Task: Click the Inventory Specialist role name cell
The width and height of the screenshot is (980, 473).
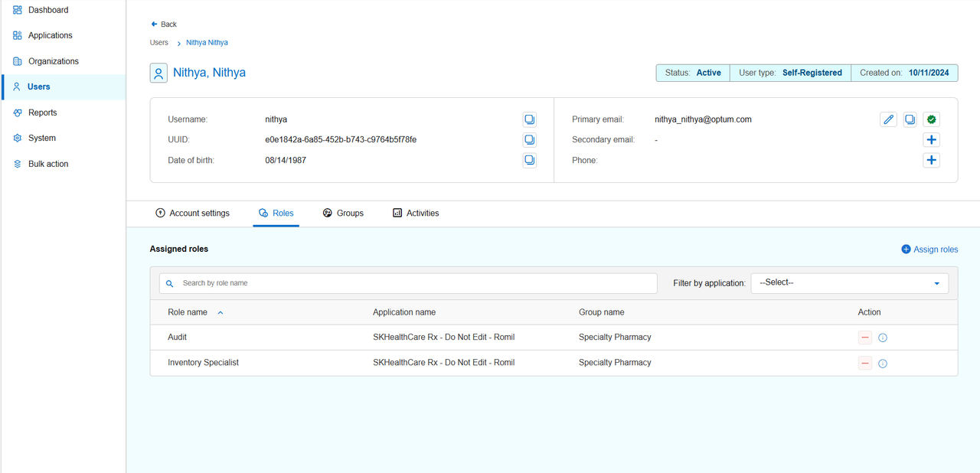Action: [x=204, y=363]
